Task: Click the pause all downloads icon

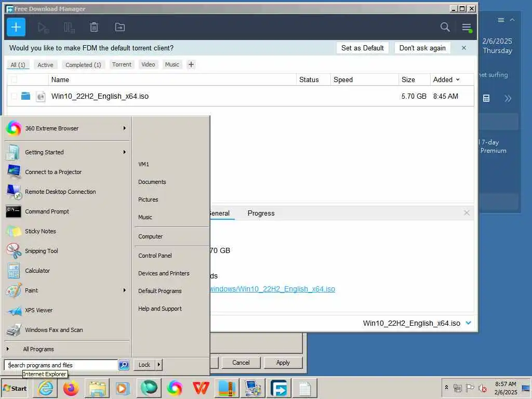Action: [69, 28]
